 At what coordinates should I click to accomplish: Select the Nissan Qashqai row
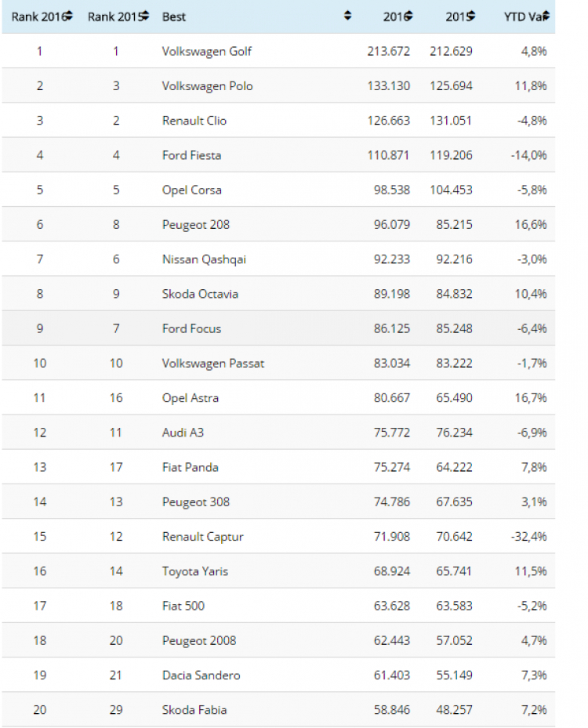[278, 259]
